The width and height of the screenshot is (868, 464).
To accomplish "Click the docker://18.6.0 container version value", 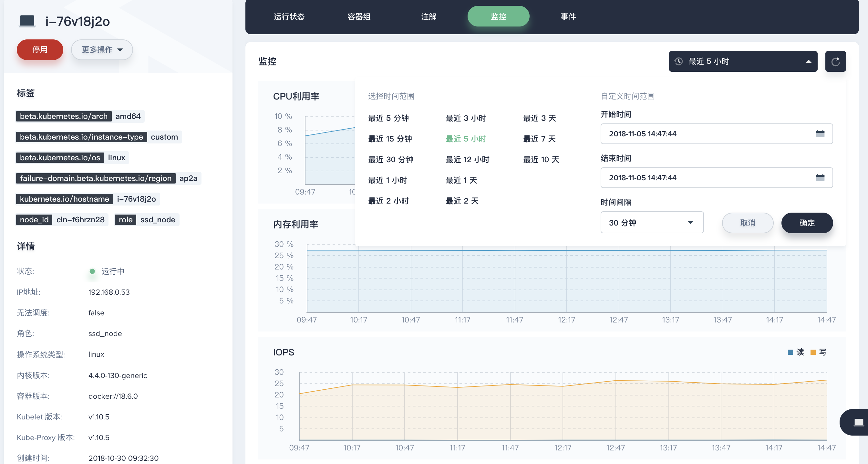I will point(113,396).
